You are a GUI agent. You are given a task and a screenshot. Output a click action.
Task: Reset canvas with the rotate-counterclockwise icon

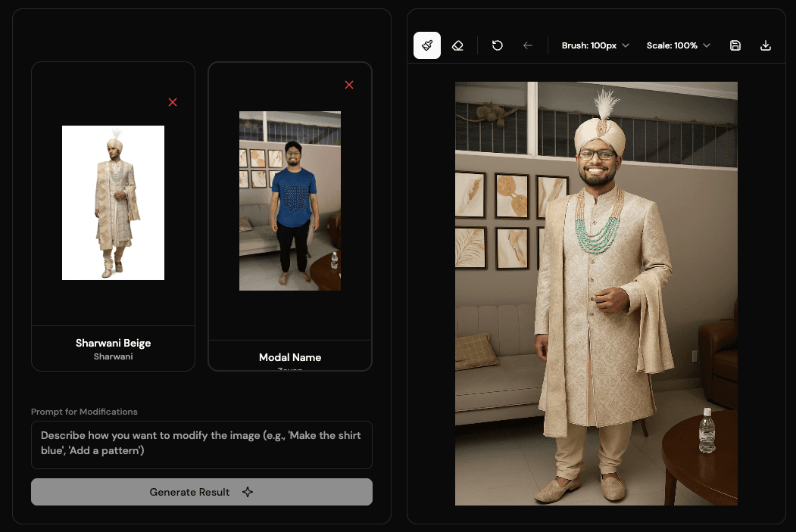point(498,45)
